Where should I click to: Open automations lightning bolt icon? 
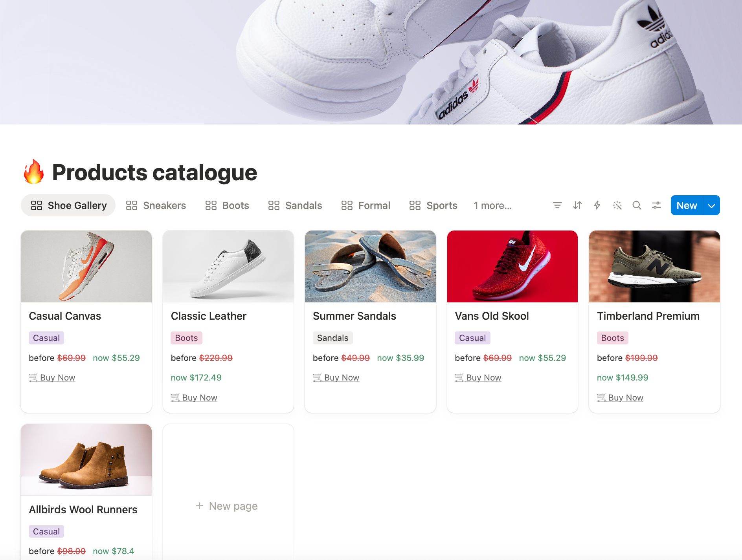click(597, 205)
